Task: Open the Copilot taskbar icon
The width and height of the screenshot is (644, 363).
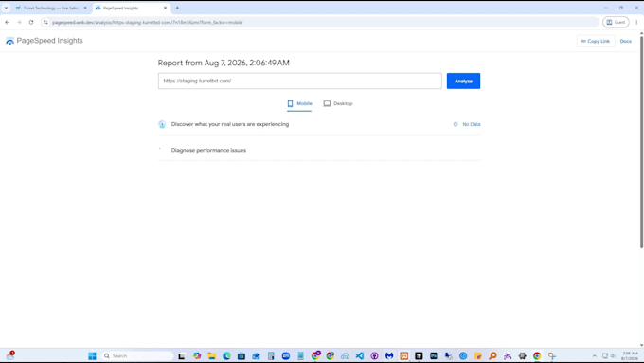Action: click(197, 356)
